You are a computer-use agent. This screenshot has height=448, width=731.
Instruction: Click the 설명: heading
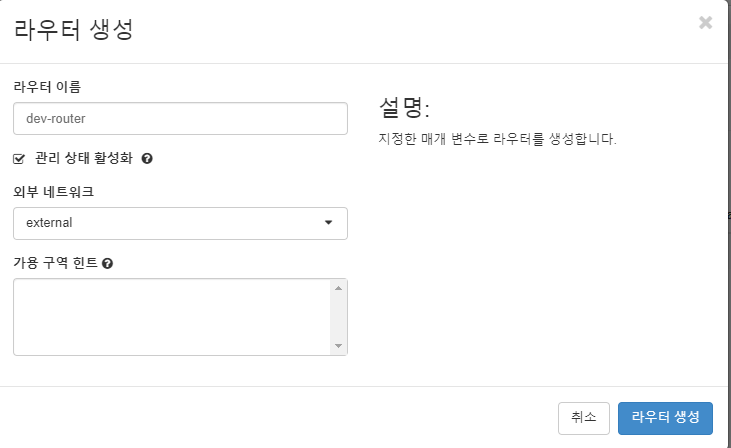[x=404, y=108]
